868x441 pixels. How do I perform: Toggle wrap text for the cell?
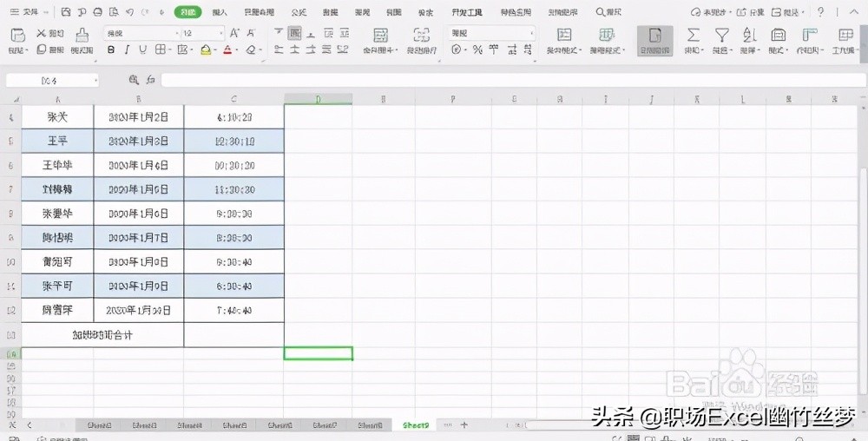(x=421, y=41)
